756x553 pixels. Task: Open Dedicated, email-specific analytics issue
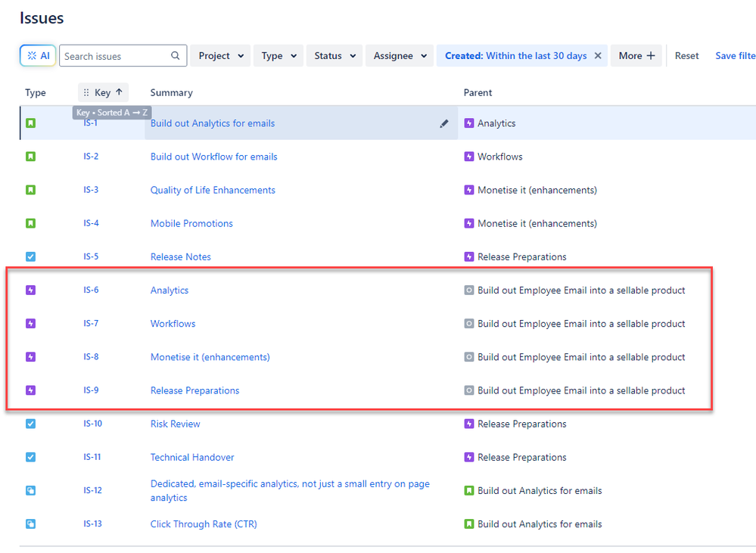290,491
